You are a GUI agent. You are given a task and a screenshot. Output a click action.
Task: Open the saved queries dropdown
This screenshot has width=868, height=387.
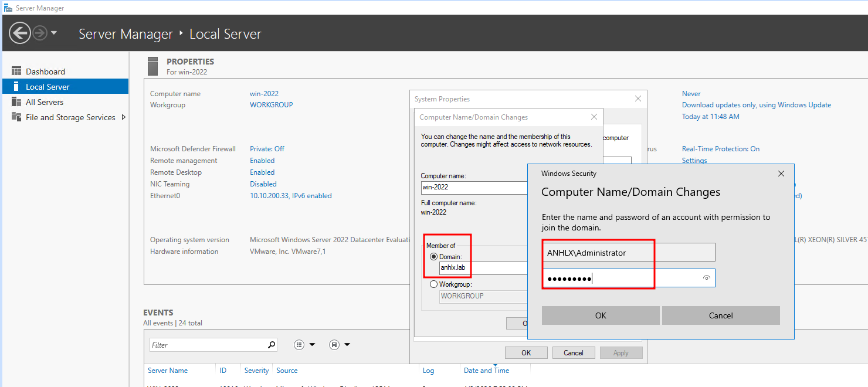point(340,345)
